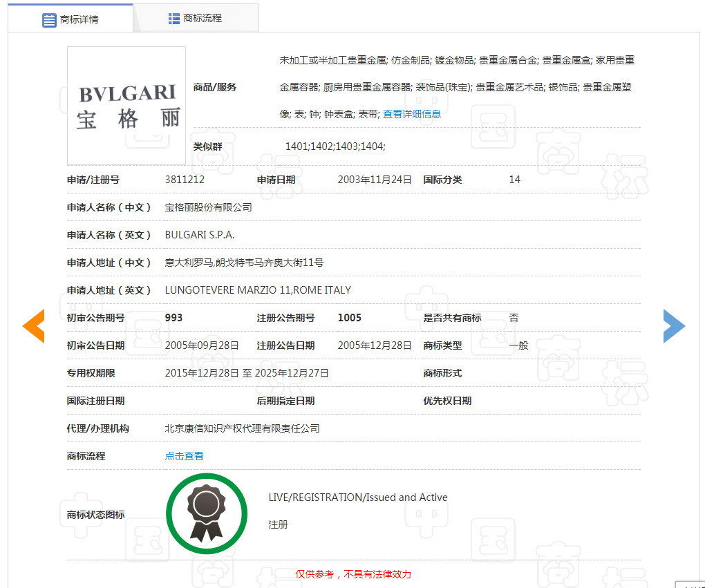
Task: Click the document icon beside the active tab label
Action: 48,19
